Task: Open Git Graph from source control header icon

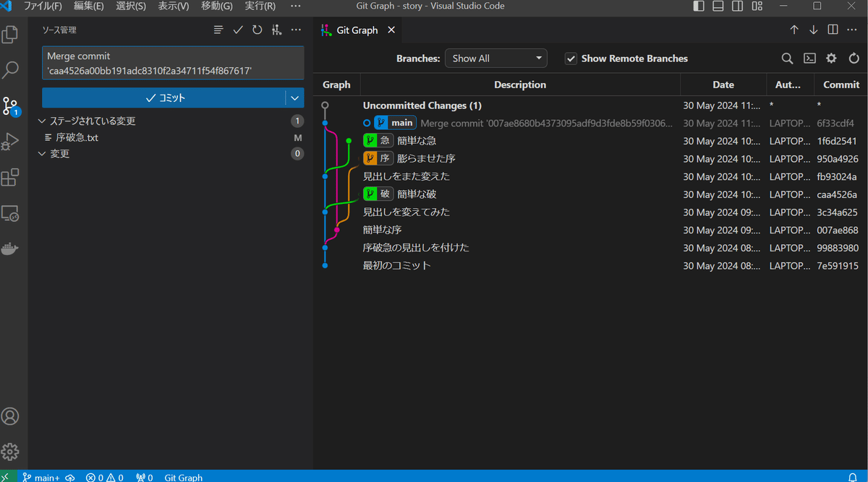Action: [x=276, y=30]
